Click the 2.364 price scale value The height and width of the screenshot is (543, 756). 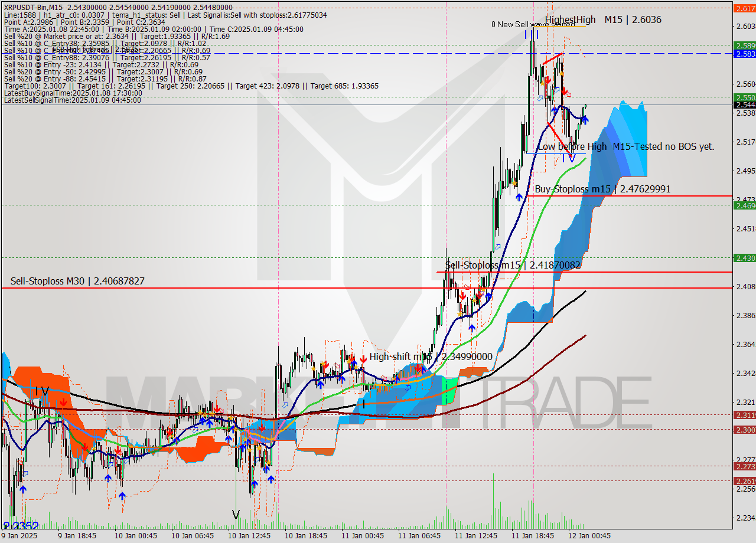tap(745, 344)
